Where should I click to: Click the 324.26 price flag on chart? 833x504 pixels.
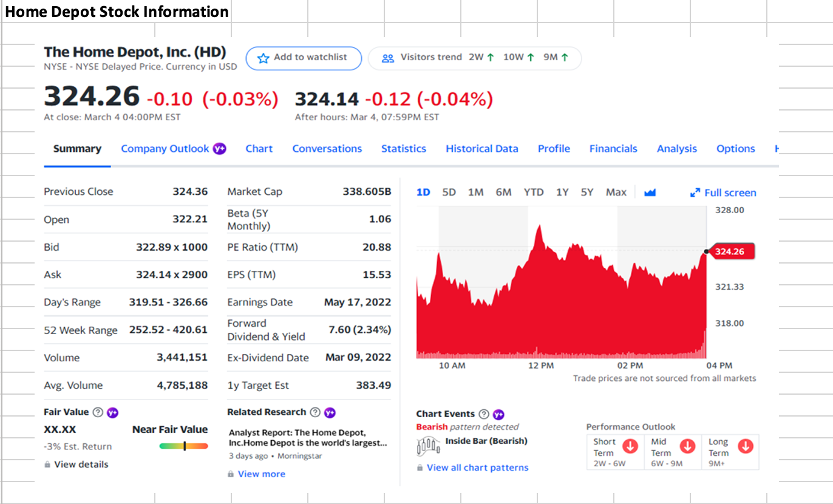(x=732, y=251)
